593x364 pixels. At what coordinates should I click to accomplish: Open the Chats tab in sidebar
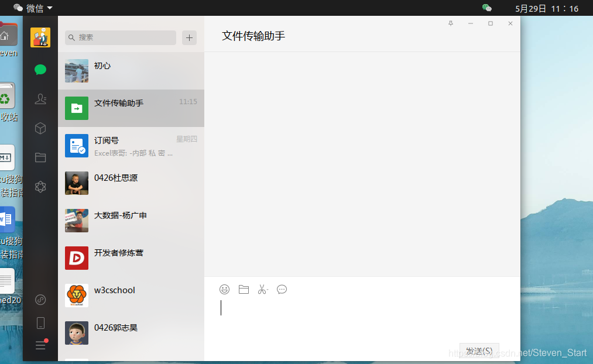(x=40, y=70)
